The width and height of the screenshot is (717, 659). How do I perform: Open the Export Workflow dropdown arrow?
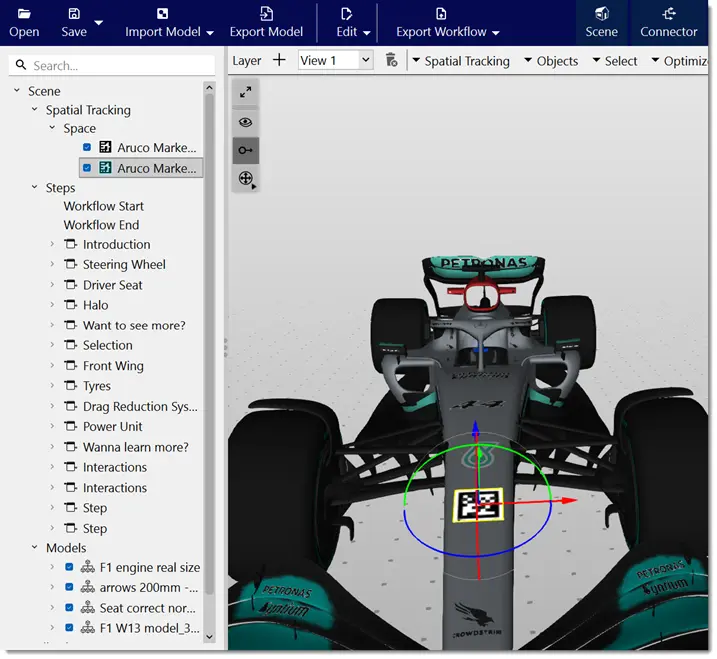tap(496, 33)
